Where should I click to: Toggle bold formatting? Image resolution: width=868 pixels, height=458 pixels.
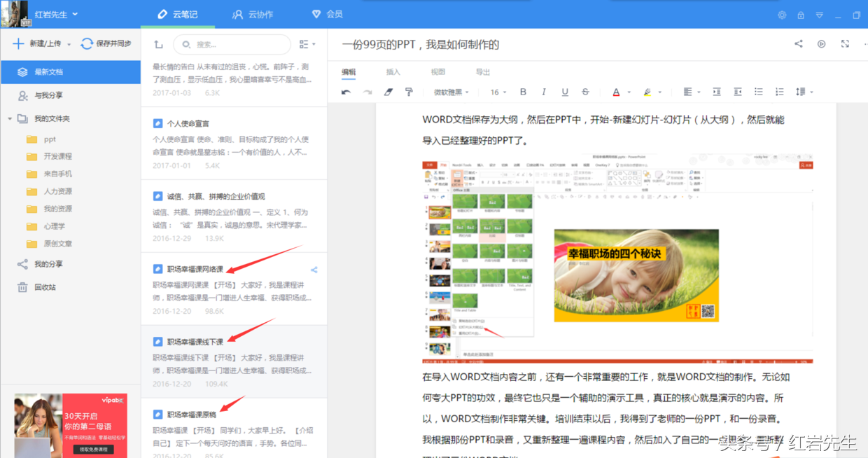tap(523, 92)
